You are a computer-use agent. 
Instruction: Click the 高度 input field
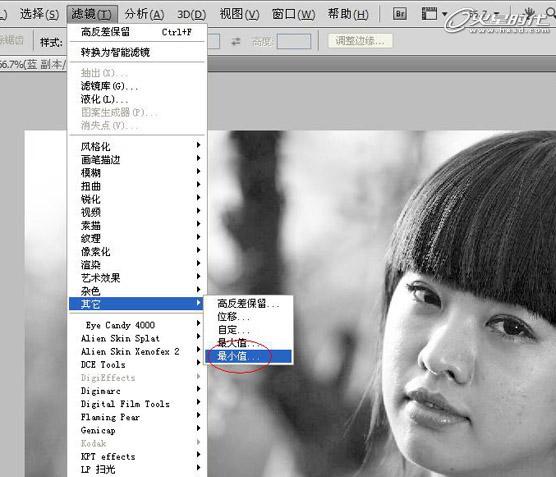point(294,41)
